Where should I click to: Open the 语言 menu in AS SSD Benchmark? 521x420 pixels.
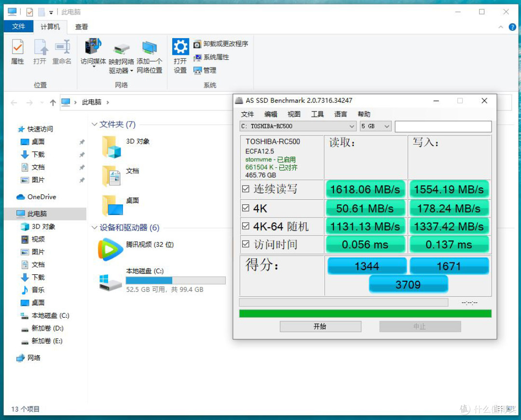341,115
